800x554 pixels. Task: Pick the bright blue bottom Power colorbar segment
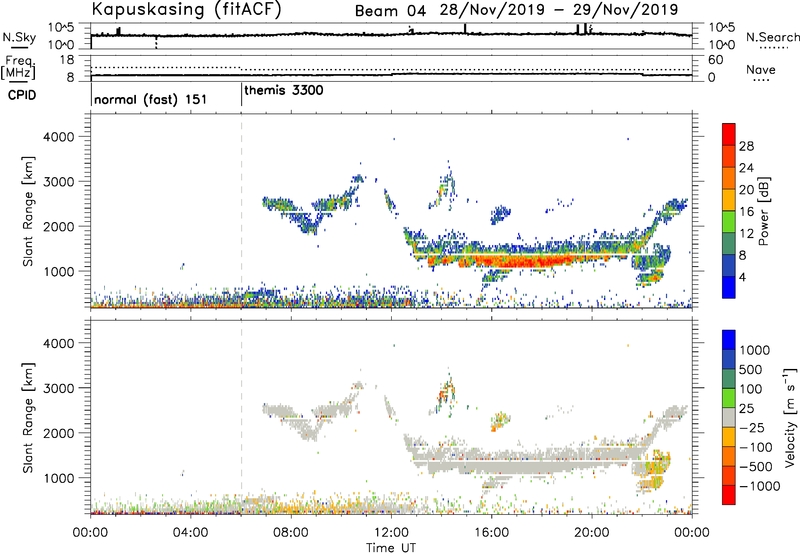point(729,287)
